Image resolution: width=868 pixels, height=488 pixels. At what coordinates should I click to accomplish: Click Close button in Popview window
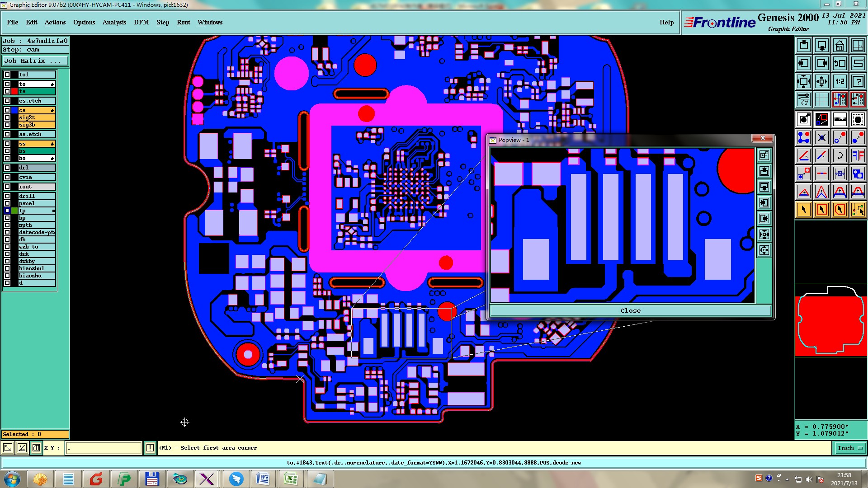[x=630, y=310]
